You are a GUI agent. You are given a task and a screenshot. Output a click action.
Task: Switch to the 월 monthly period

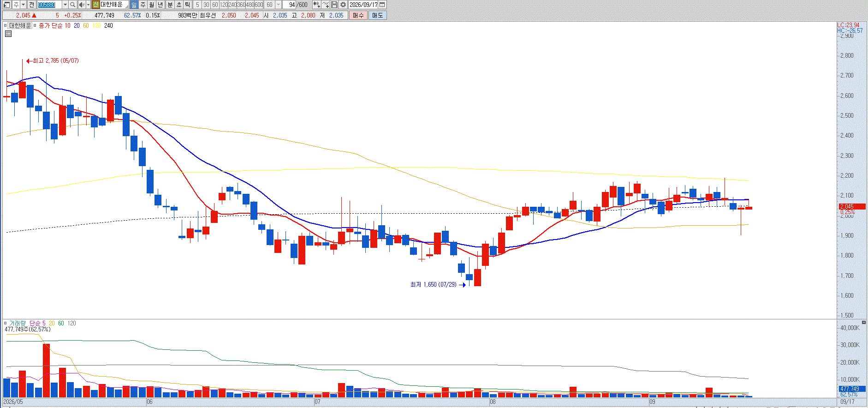point(152,5)
